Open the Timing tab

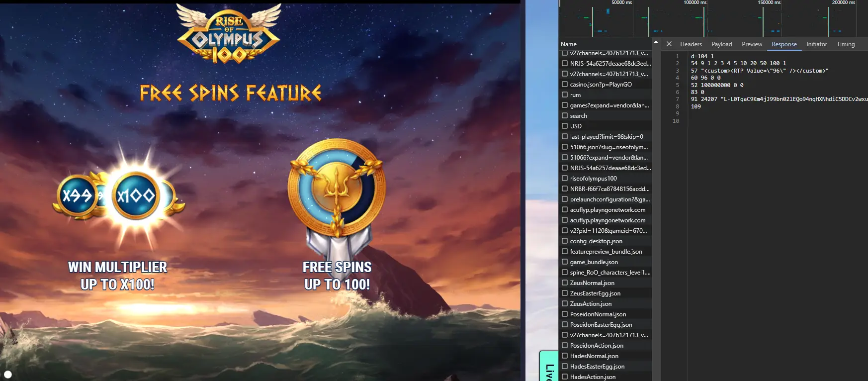click(x=846, y=44)
